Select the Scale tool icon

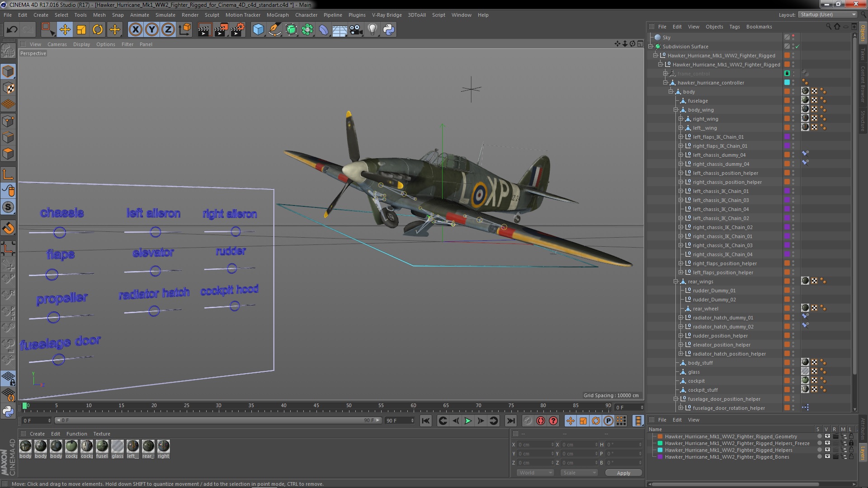(81, 30)
